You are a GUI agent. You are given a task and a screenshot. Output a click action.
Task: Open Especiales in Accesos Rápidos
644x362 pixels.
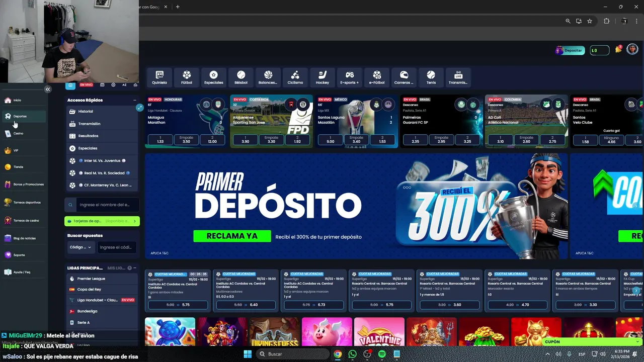(102, 148)
